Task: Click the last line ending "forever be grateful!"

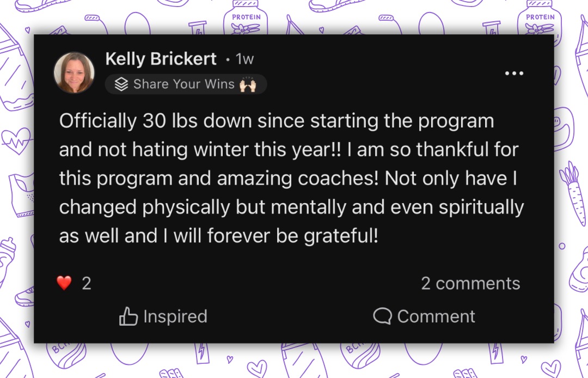Action: click(218, 237)
